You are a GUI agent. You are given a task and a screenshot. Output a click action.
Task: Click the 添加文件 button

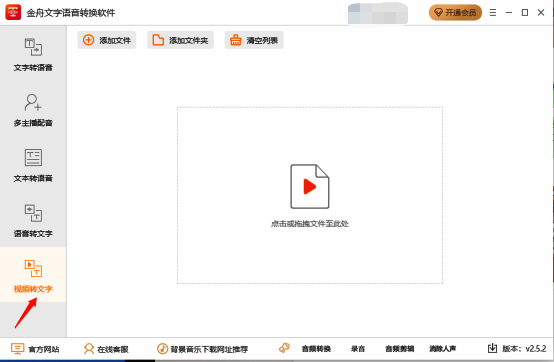click(x=107, y=40)
